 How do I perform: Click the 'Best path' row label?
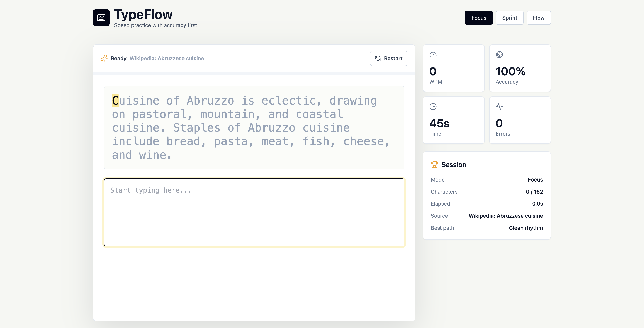click(442, 228)
